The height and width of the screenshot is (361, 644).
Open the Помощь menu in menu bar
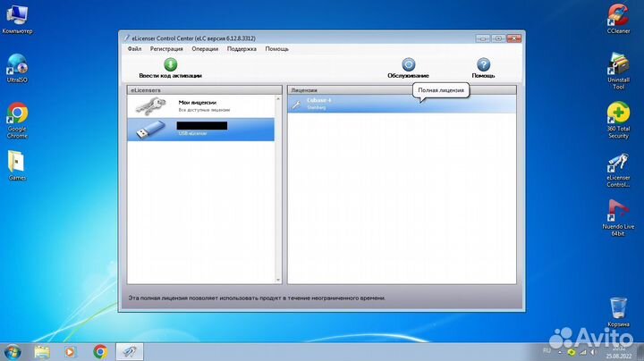tap(276, 49)
